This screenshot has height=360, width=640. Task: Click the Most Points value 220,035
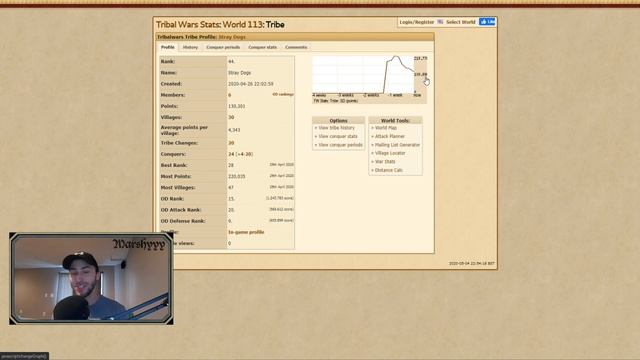tap(237, 177)
